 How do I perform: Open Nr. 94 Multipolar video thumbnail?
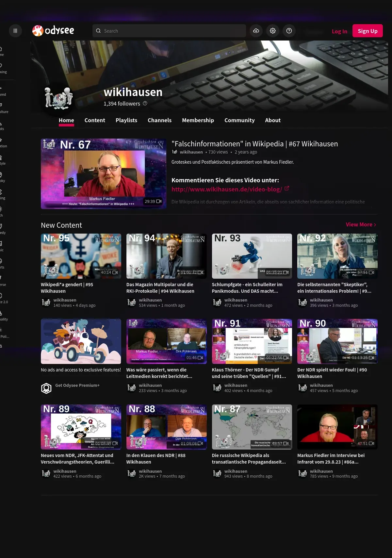(167, 256)
